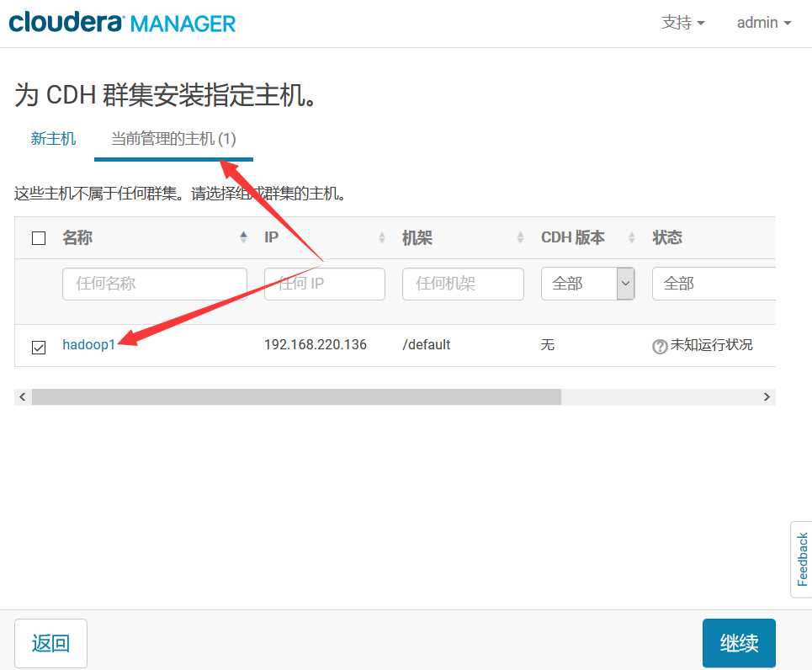This screenshot has width=812, height=670.
Task: Click the 继续 button
Action: click(739, 643)
